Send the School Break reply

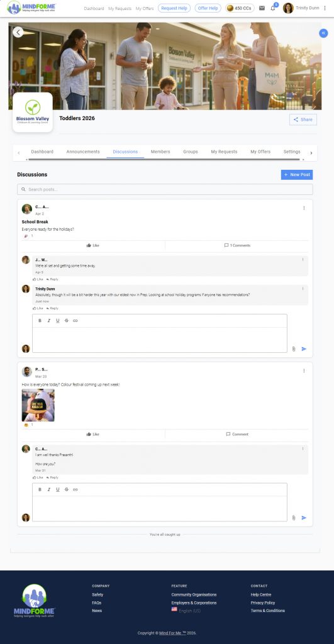point(304,348)
